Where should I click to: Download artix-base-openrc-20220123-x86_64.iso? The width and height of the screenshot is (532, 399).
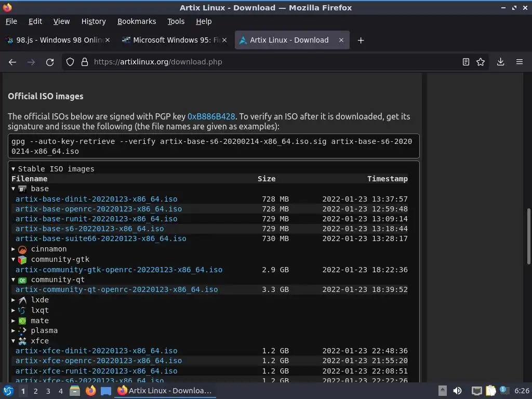tap(98, 209)
